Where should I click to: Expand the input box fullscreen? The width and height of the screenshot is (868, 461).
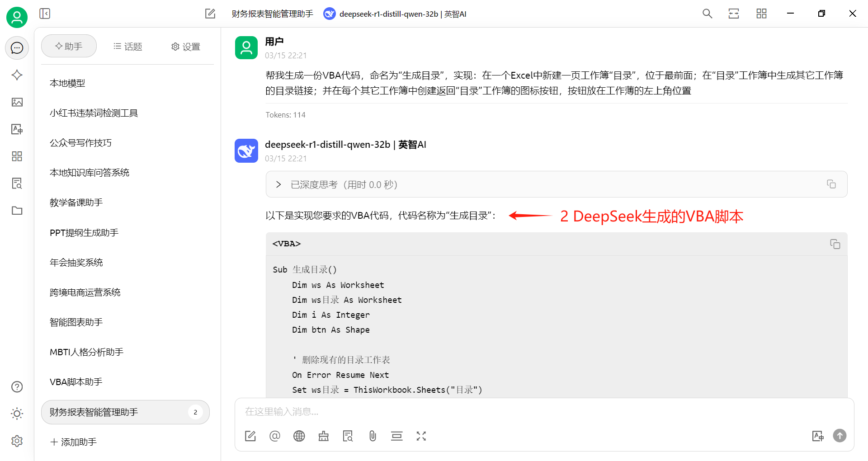click(x=421, y=436)
